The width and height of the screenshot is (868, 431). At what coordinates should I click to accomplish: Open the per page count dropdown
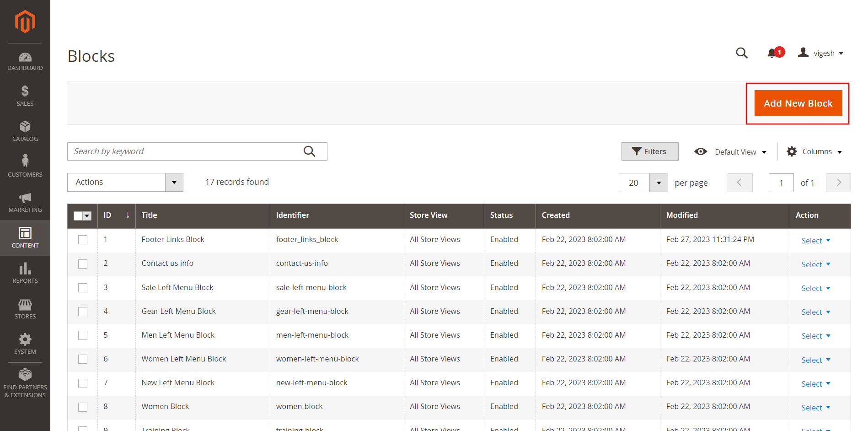tap(659, 183)
